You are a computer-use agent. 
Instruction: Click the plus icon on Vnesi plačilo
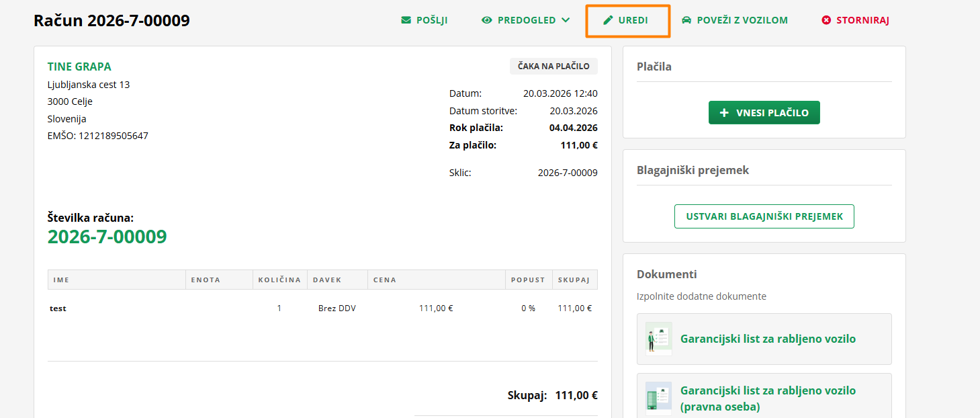click(x=724, y=113)
